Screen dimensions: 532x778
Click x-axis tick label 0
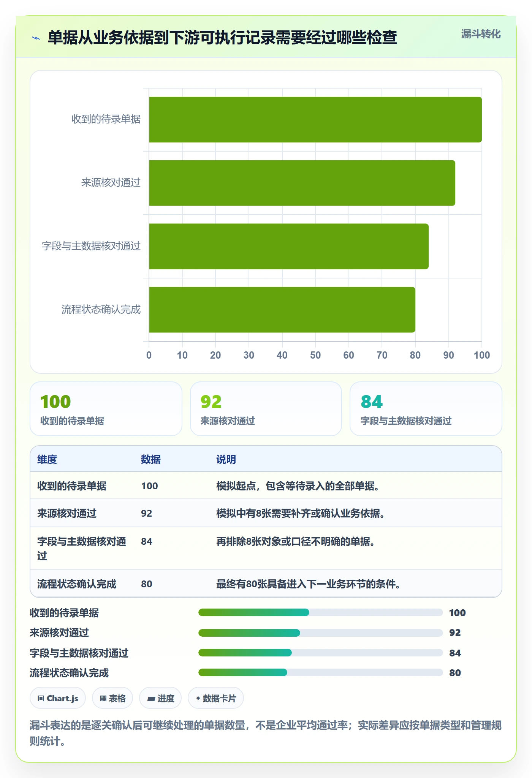(x=149, y=355)
